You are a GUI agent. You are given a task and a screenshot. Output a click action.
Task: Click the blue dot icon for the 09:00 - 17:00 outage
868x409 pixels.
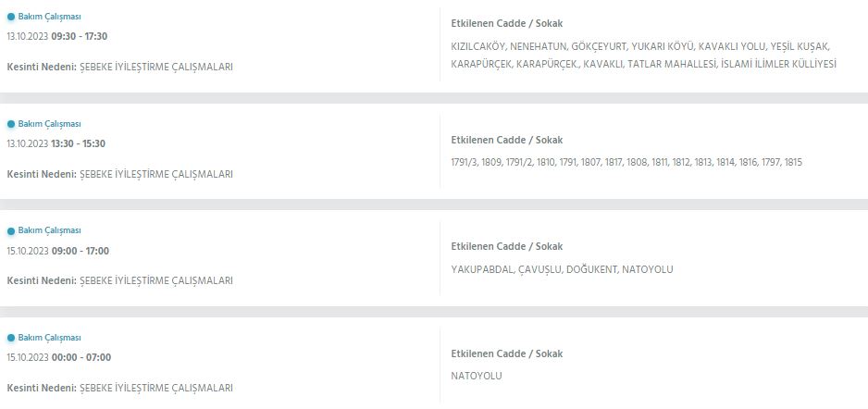11,230
